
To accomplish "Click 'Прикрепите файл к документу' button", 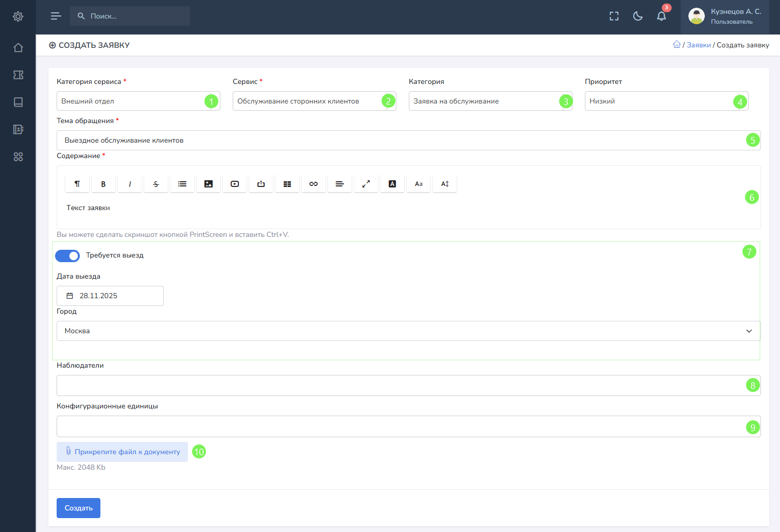I will point(122,452).
